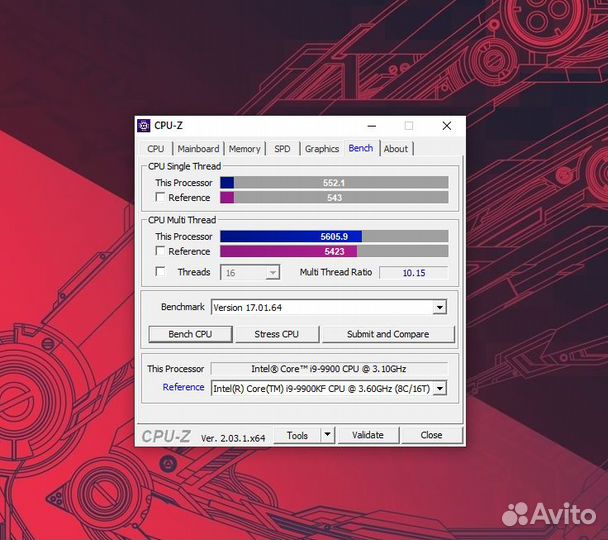Viewport: 608px width, 540px height.
Task: Click the version text Ver. 2.03.1.x64
Action: coord(233,438)
